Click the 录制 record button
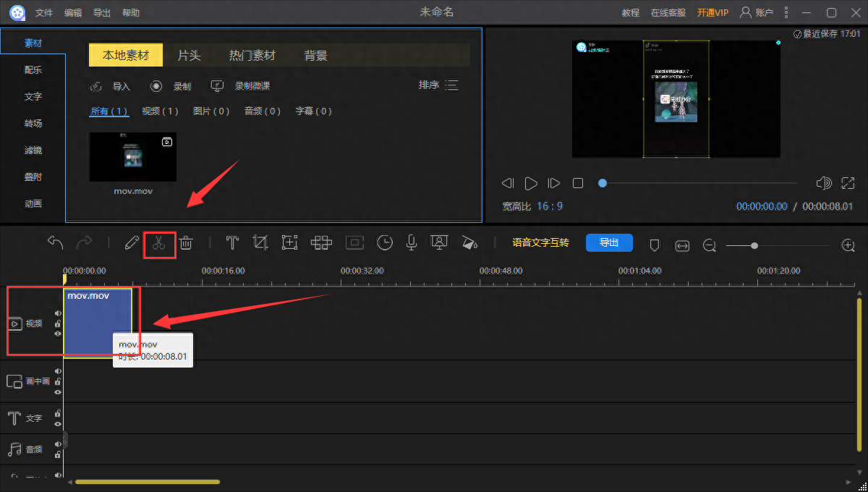The height and width of the screenshot is (492, 868). 171,86
